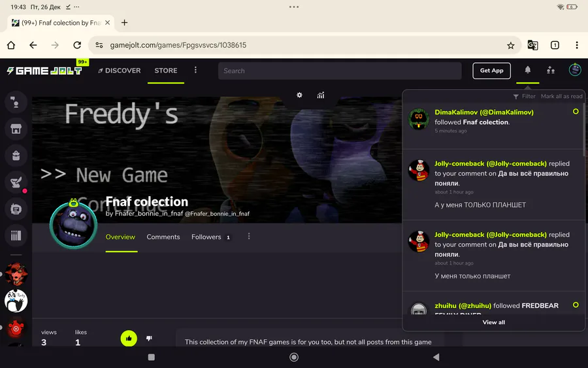Viewport: 588px width, 368px height.
Task: Click the thumbs up like button
Action: pos(129,339)
